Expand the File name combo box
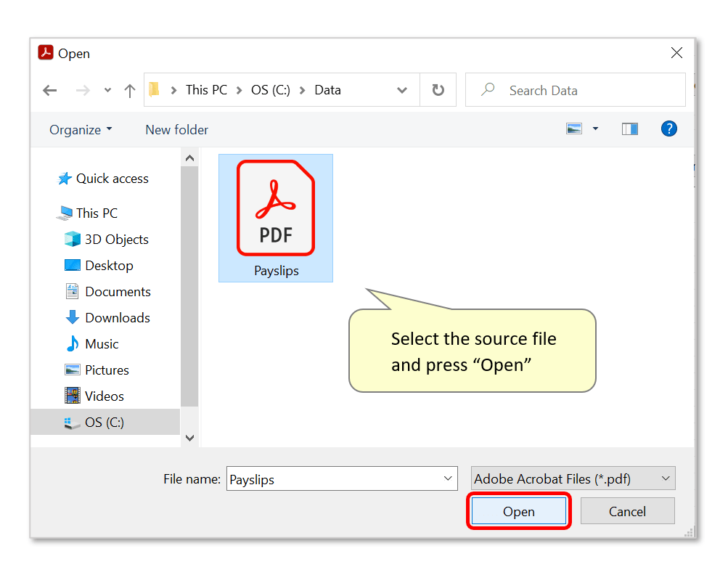 pos(448,478)
